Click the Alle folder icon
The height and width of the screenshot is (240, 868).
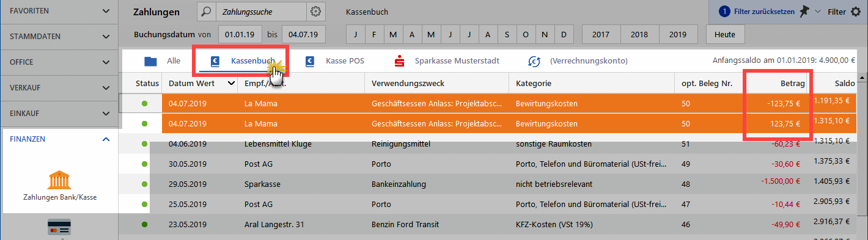click(x=150, y=61)
